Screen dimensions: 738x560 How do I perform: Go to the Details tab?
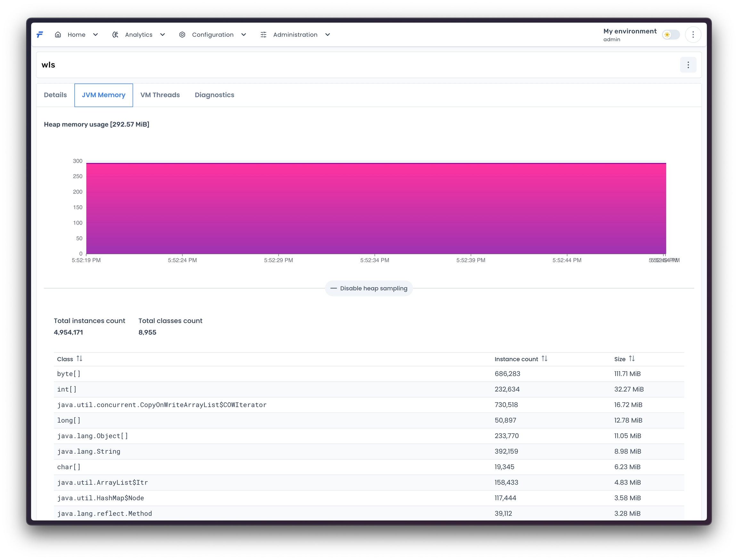pyautogui.click(x=55, y=95)
